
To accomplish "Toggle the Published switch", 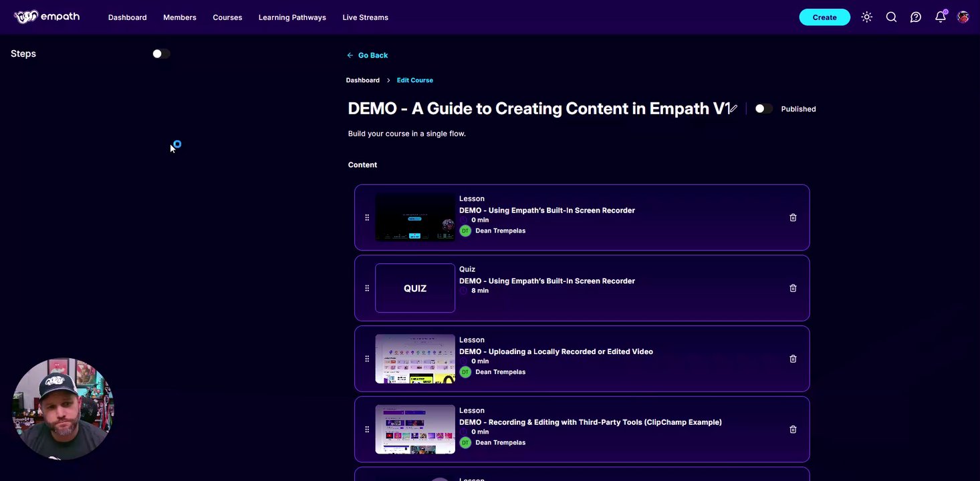I will point(763,109).
